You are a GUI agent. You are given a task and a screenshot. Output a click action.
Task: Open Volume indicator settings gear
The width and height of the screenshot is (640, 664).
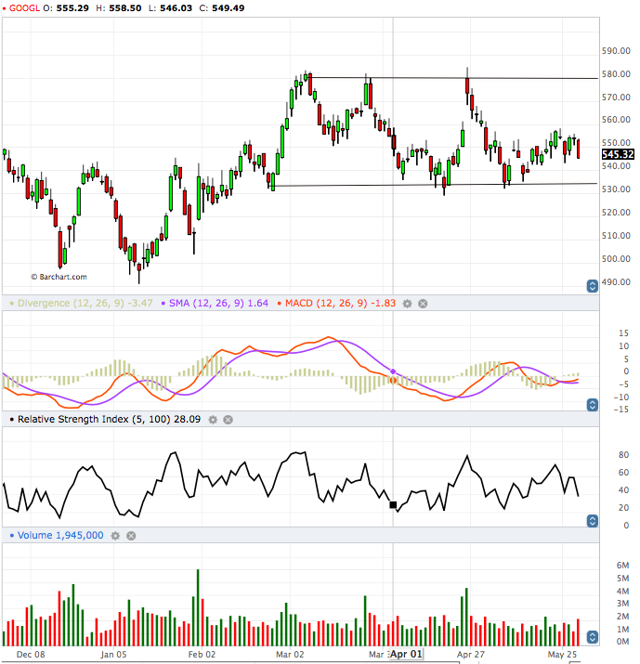pyautogui.click(x=115, y=536)
